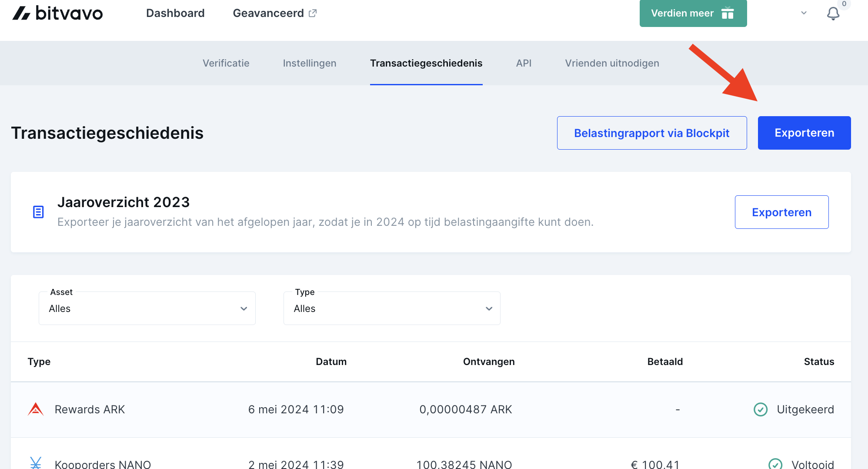This screenshot has height=469, width=868.
Task: Click the Jaaroverzicht 2023 document icon
Action: click(x=38, y=212)
